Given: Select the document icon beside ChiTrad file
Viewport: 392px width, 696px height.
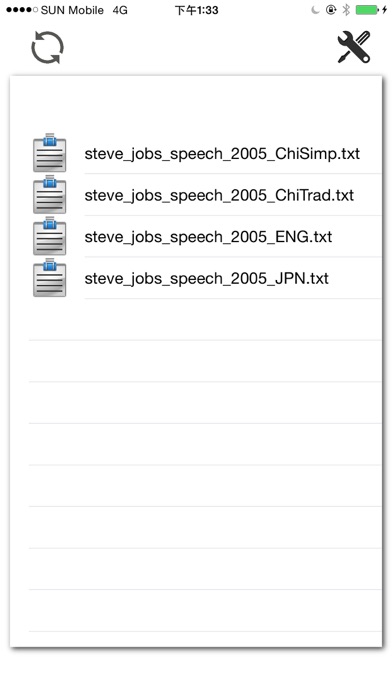Looking at the screenshot, I should [x=49, y=194].
